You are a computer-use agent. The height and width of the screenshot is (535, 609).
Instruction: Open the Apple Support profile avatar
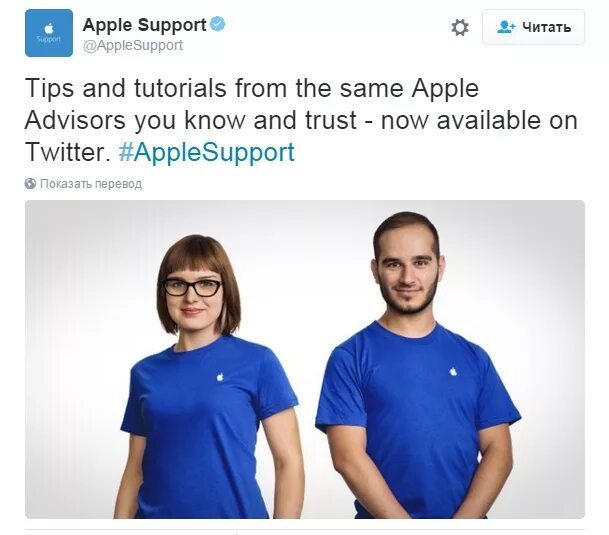[49, 33]
